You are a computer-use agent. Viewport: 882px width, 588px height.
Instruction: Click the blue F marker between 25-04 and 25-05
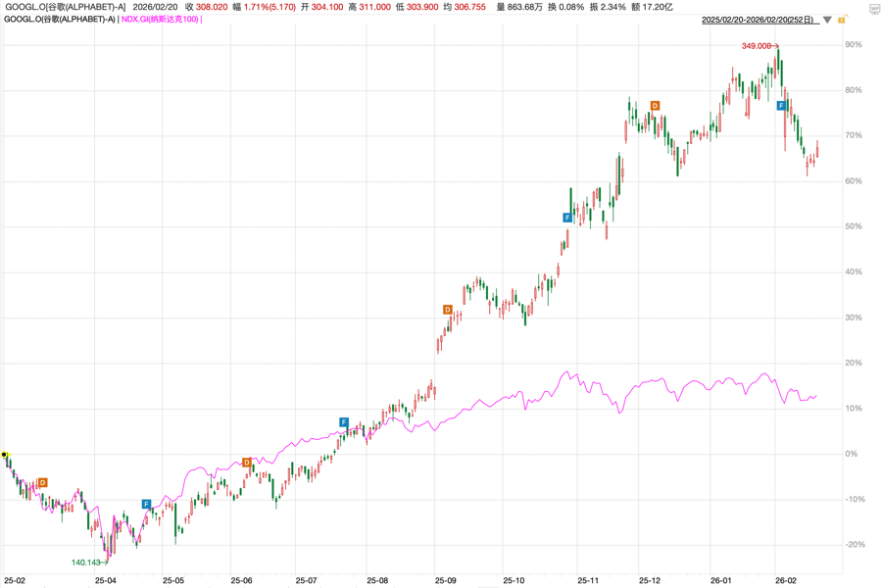147,505
